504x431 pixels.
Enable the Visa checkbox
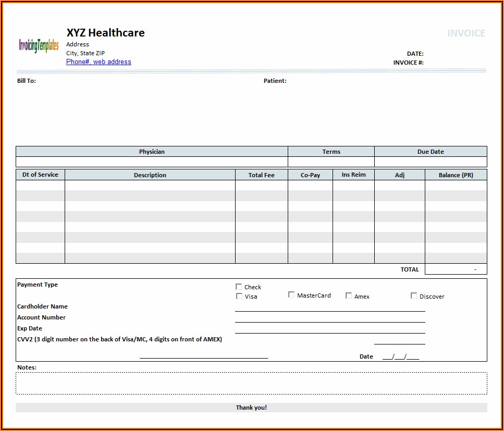pos(239,296)
